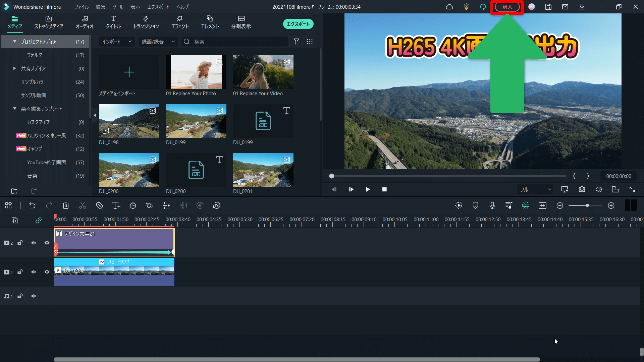Open the audio mixer icon
The height and width of the screenshot is (362, 644).
pyautogui.click(x=509, y=205)
